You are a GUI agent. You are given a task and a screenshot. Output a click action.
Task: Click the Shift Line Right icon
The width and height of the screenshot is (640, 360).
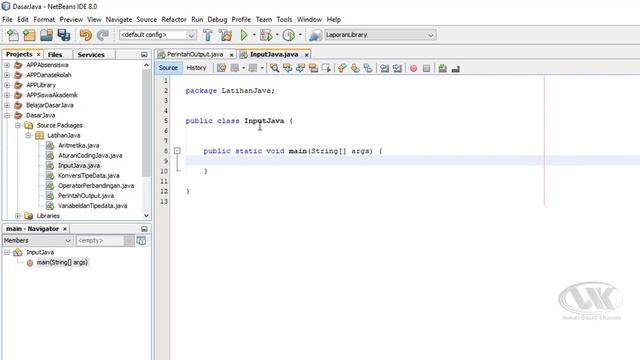(397, 68)
